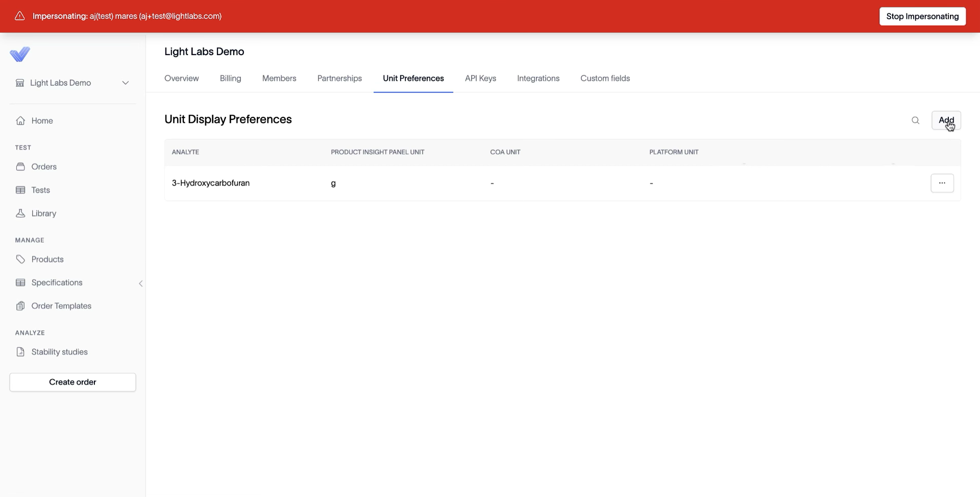980x497 pixels.
Task: Click the Light Labs checkmark logo
Action: coord(20,54)
